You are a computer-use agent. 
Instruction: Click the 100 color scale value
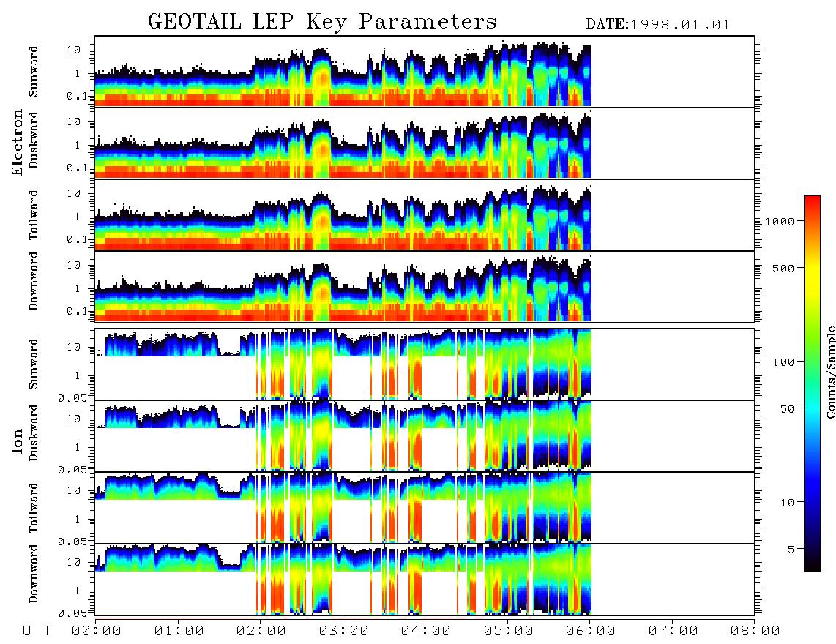tap(784, 362)
